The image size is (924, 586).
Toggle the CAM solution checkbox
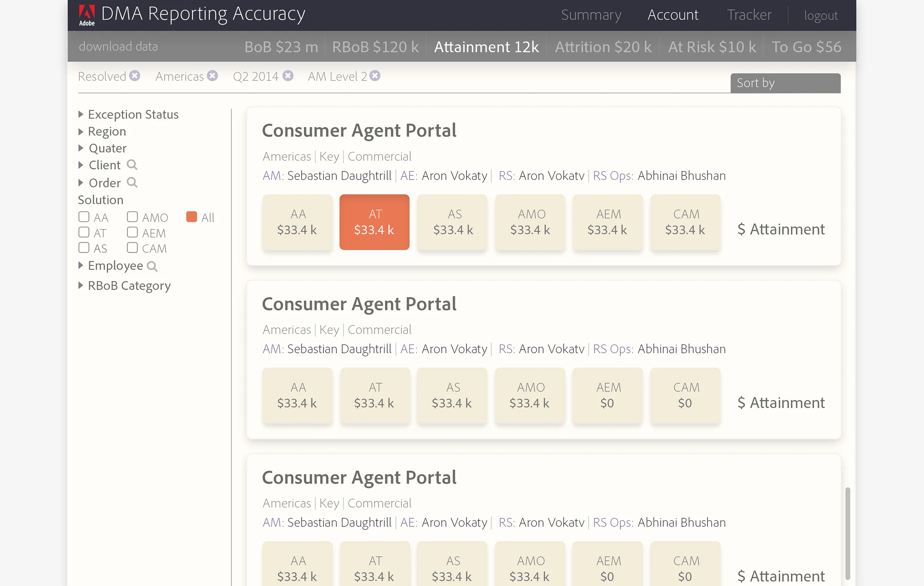(x=132, y=248)
